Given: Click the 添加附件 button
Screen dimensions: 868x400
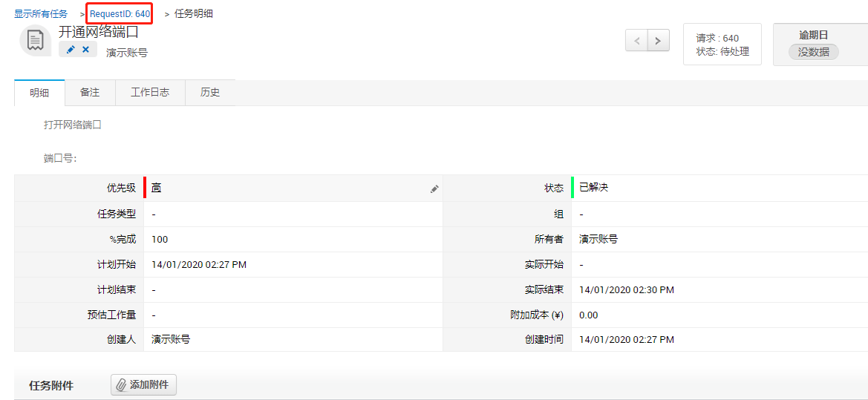Looking at the screenshot, I should pos(144,385).
